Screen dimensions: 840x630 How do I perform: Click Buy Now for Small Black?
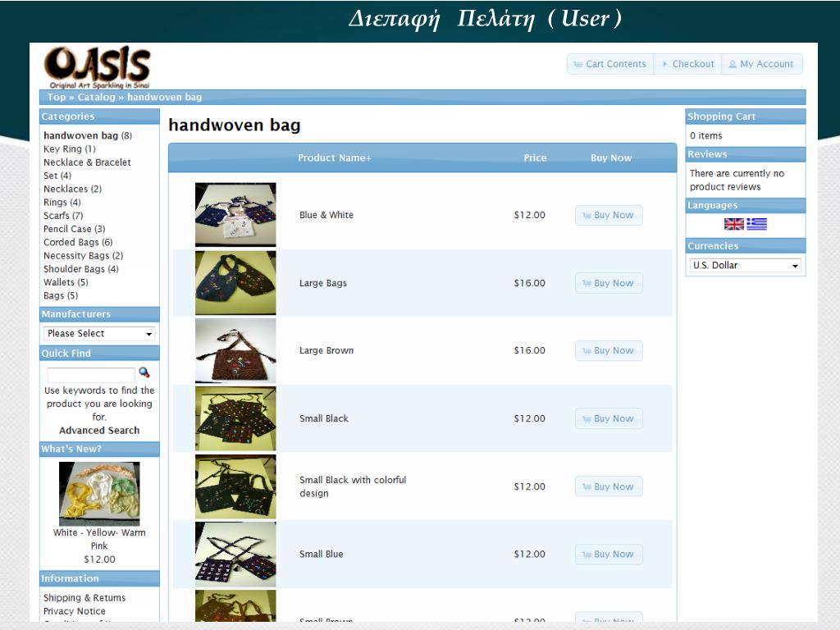609,418
